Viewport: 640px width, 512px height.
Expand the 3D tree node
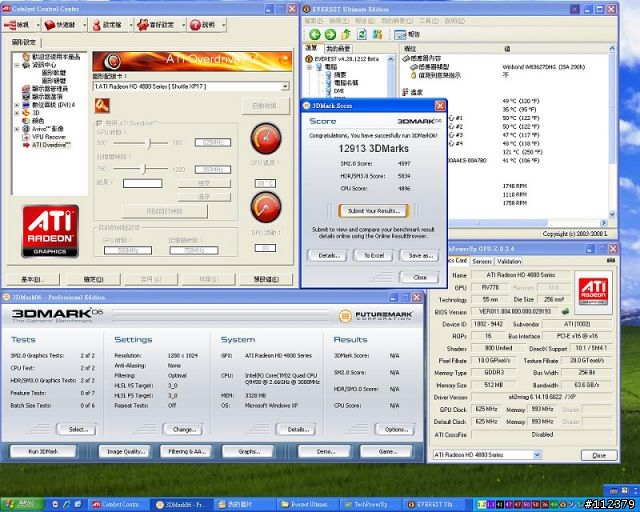pyautogui.click(x=17, y=113)
